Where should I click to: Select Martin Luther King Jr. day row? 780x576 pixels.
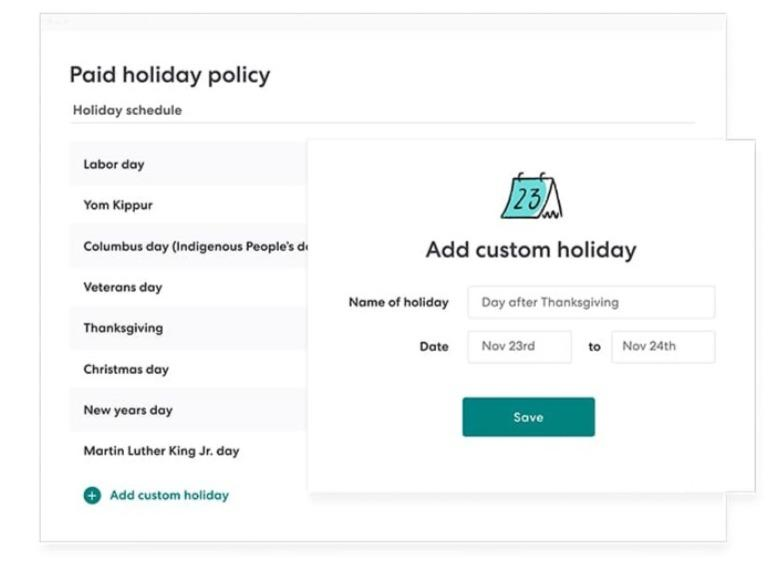(x=189, y=451)
